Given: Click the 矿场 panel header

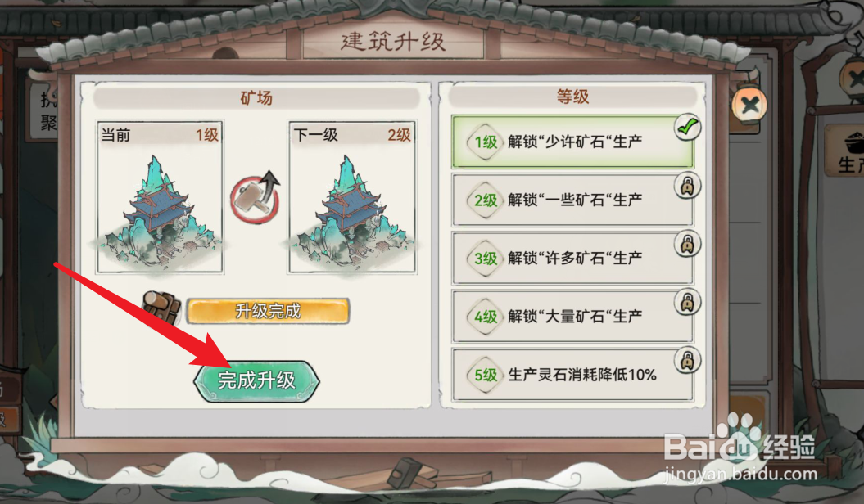Looking at the screenshot, I should pos(256,98).
